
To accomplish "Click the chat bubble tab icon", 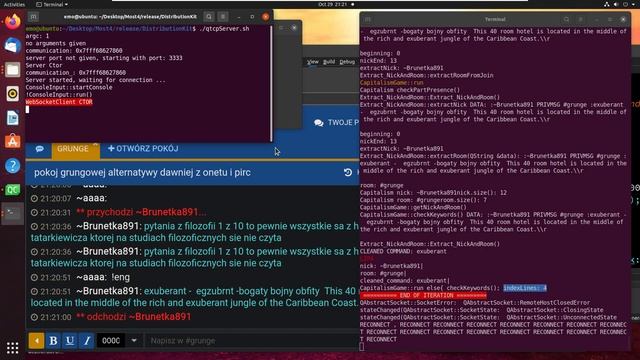I will 39,149.
